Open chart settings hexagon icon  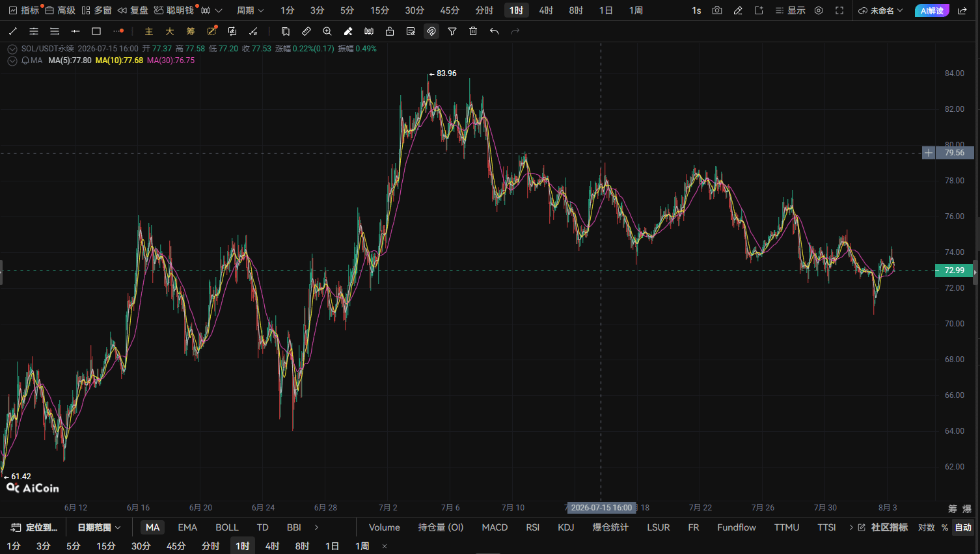(x=819, y=10)
